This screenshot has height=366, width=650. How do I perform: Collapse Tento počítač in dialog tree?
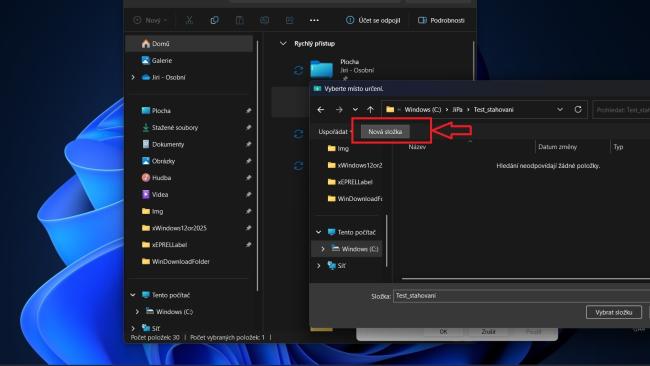[x=318, y=232]
